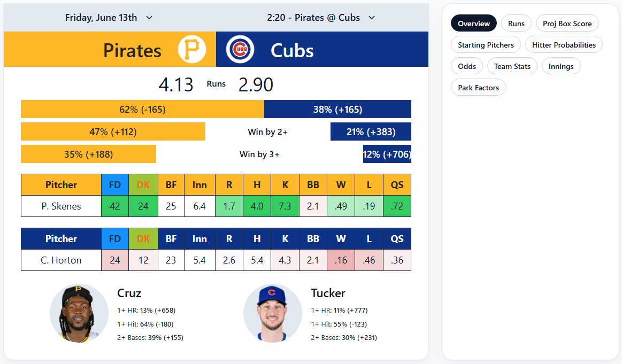This screenshot has width=622, height=364.
Task: Click the Pirates team logo
Action: click(x=193, y=49)
